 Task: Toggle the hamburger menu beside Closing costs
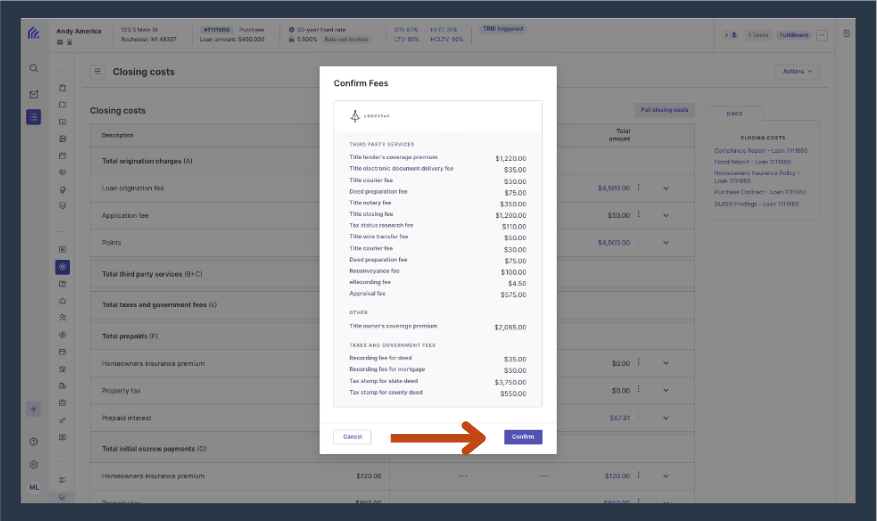click(x=97, y=72)
